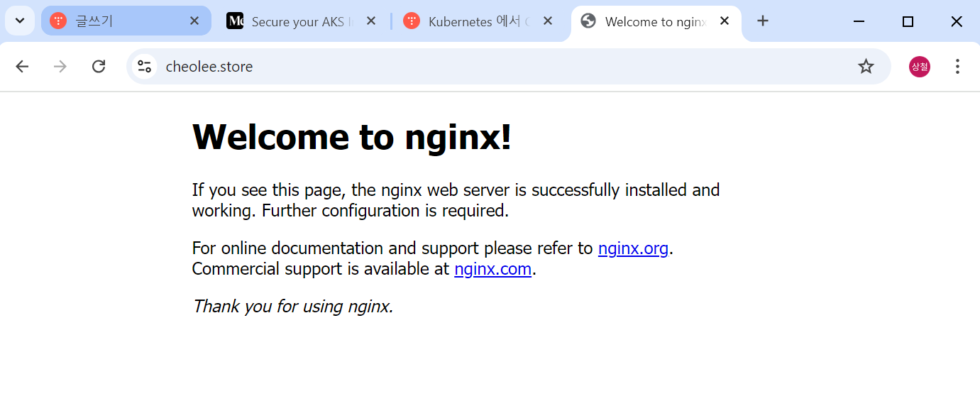Open the tab search dropdown arrow
The height and width of the screenshot is (406, 980).
point(20,21)
